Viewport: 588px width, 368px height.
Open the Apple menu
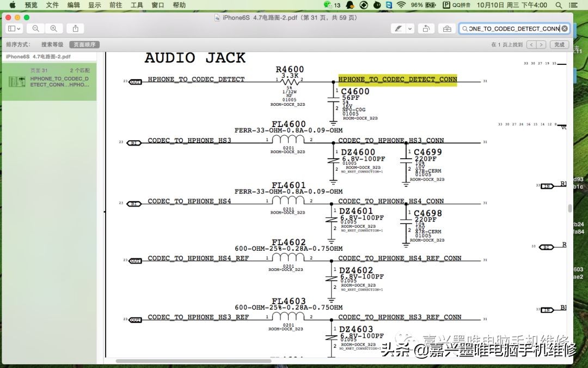(x=13, y=5)
